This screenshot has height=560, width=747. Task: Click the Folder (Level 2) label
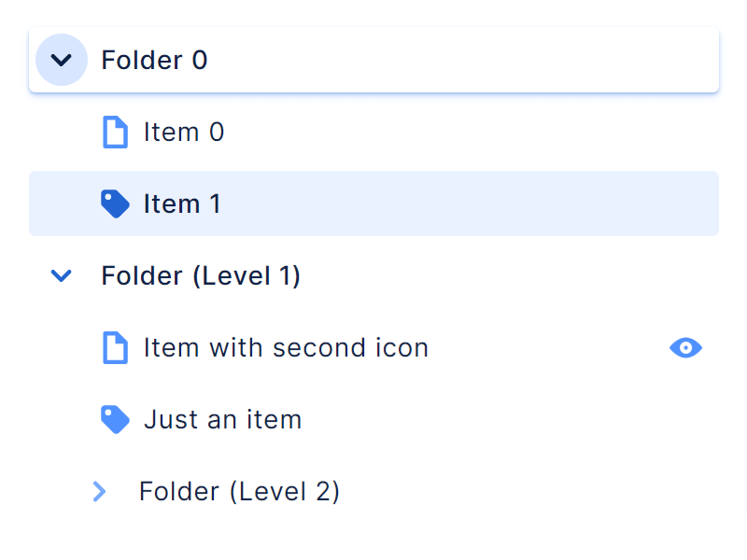(x=239, y=491)
